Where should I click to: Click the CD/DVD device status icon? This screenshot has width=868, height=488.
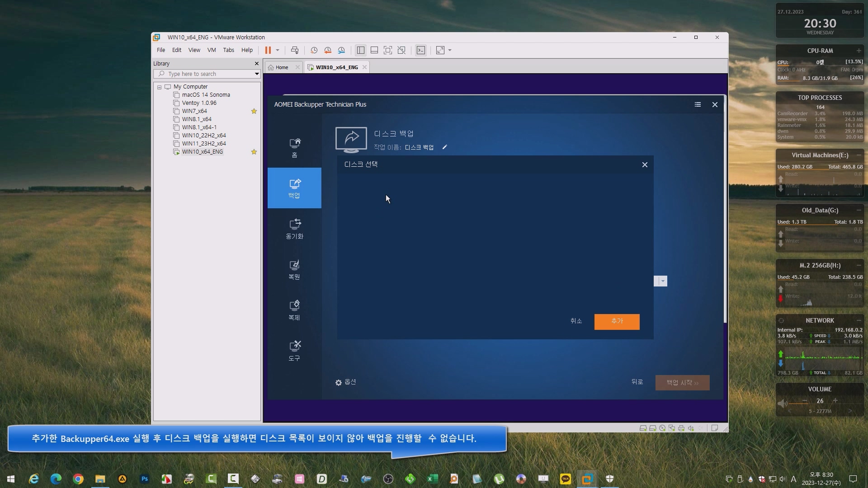(x=662, y=428)
